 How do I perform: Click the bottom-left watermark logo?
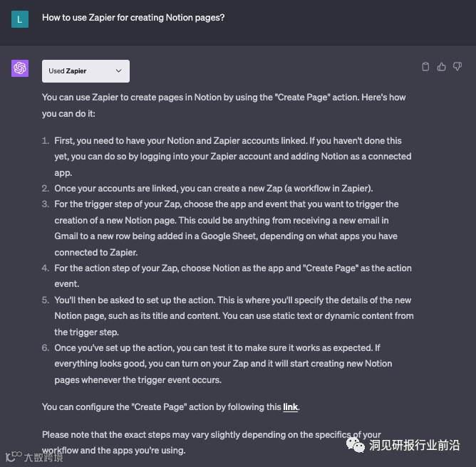14,456
